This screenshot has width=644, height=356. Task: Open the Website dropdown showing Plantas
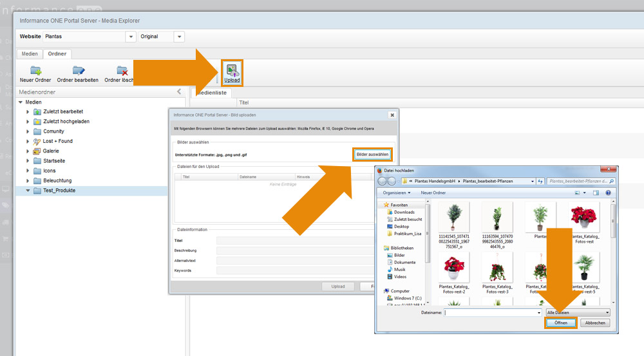click(x=131, y=37)
